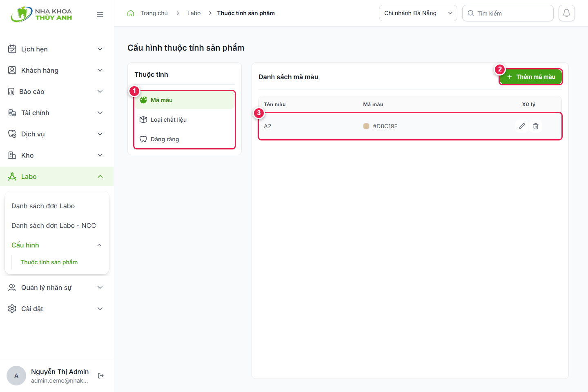The height and width of the screenshot is (392, 588).
Task: Log out using the exit icon
Action: 101,376
